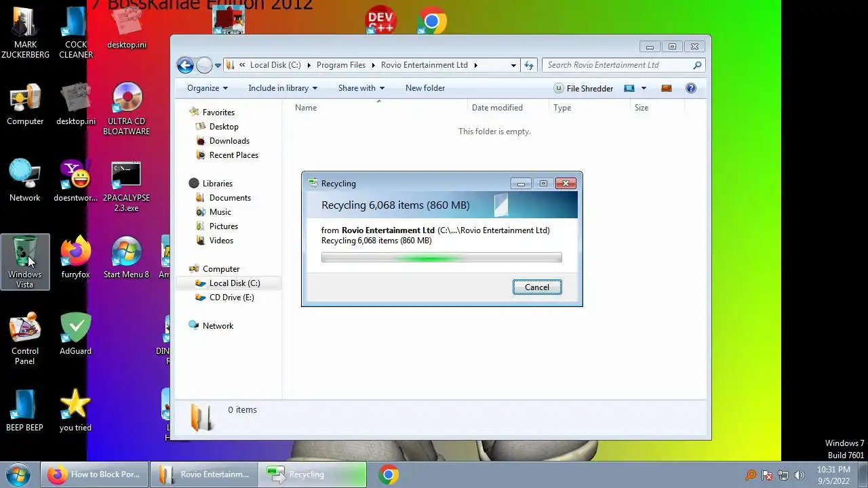Open COCK CLEANER desktop icon

click(x=76, y=33)
